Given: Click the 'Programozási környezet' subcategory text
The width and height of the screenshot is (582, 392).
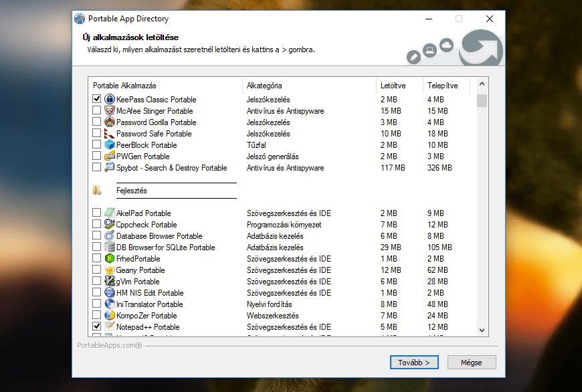Looking at the screenshot, I should (284, 225).
